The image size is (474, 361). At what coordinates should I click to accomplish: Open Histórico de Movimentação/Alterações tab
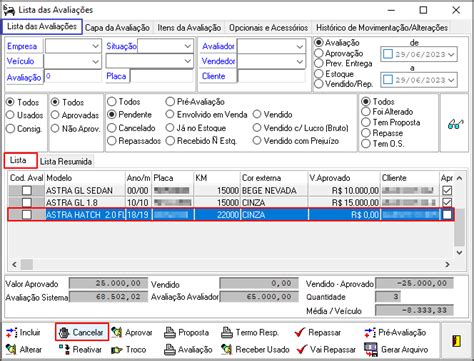coord(382,28)
